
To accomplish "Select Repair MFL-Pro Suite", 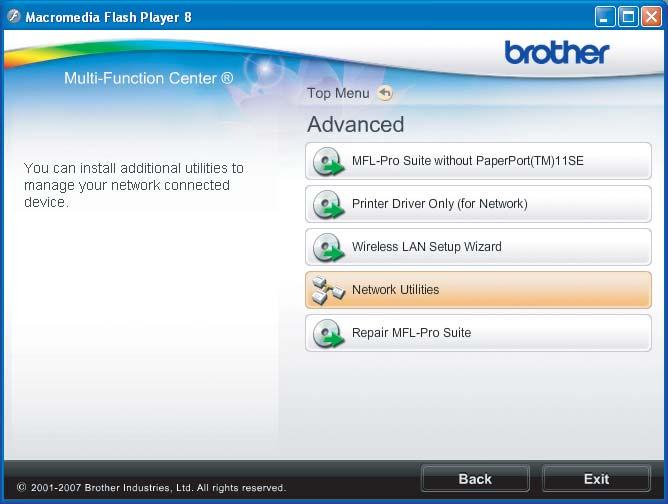I will pyautogui.click(x=478, y=333).
